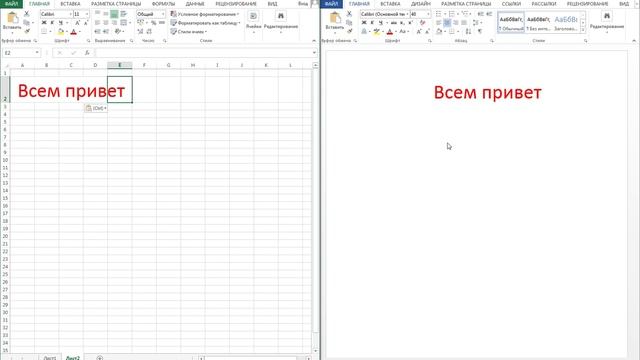640x360 pixels.
Task: Open Excel font size 11 dropdown
Action: (x=87, y=14)
